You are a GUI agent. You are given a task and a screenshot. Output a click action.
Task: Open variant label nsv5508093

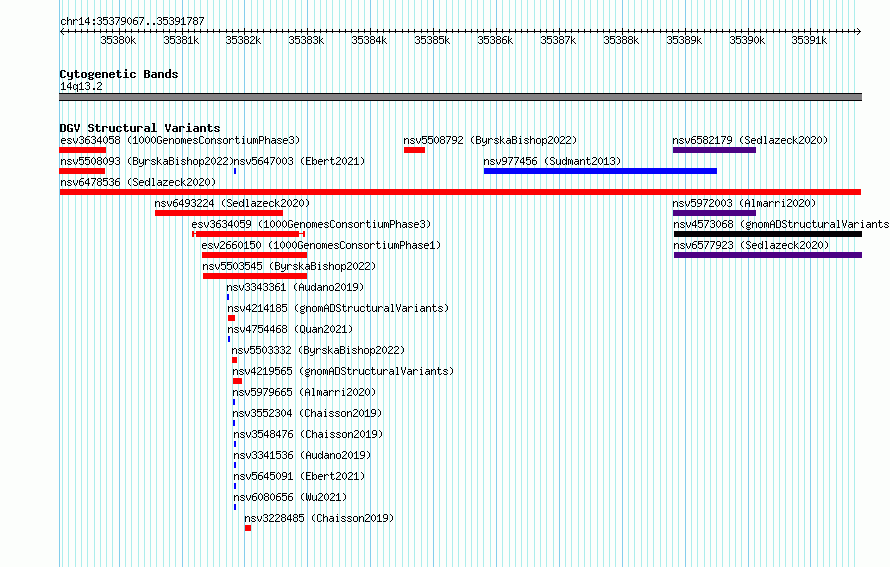[x=147, y=161]
